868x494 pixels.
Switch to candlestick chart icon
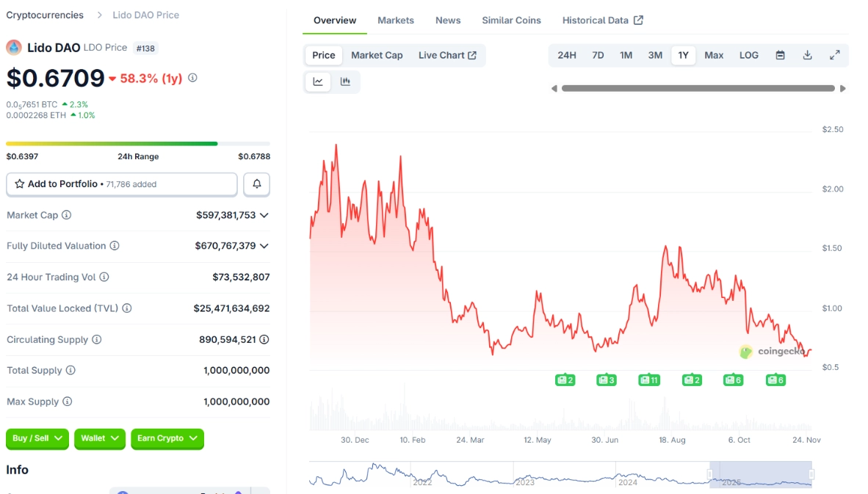pyautogui.click(x=345, y=81)
